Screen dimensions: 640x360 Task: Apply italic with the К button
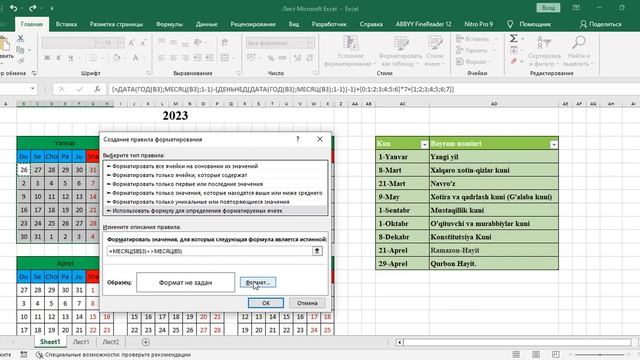[x=59, y=58]
